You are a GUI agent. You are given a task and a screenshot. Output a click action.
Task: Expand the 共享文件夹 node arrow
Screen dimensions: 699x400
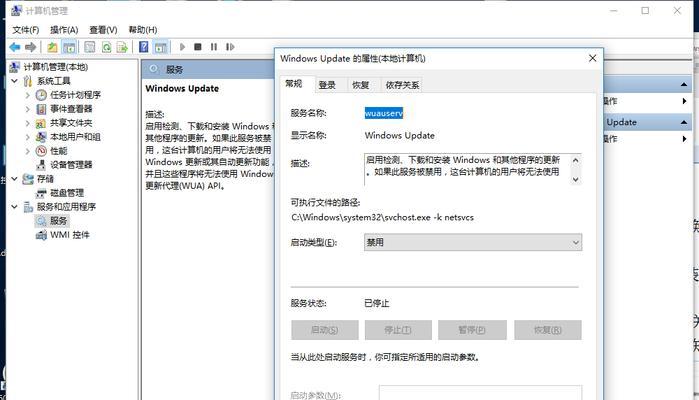pyautogui.click(x=28, y=123)
